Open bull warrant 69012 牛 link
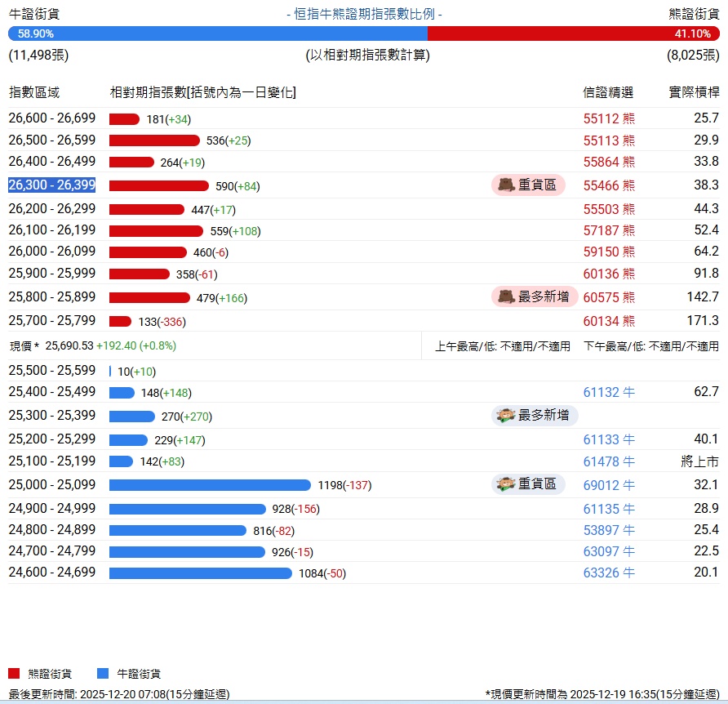The height and width of the screenshot is (704, 728). (609, 485)
